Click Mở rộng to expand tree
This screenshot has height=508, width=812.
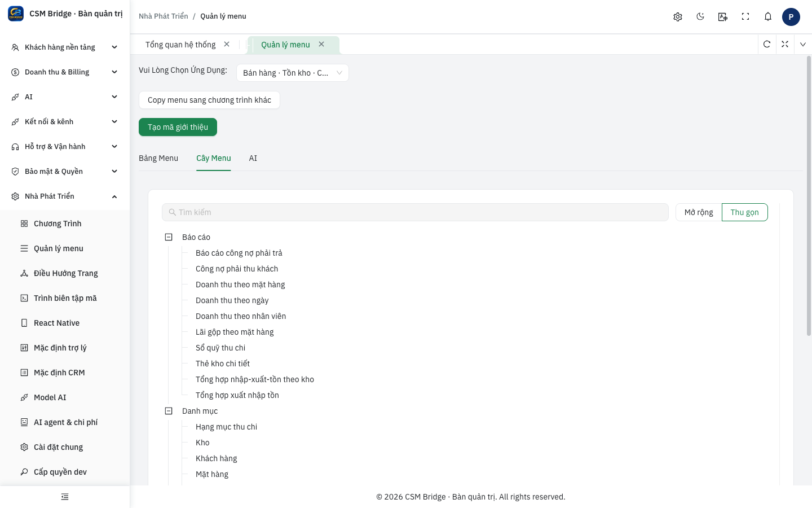(x=699, y=212)
